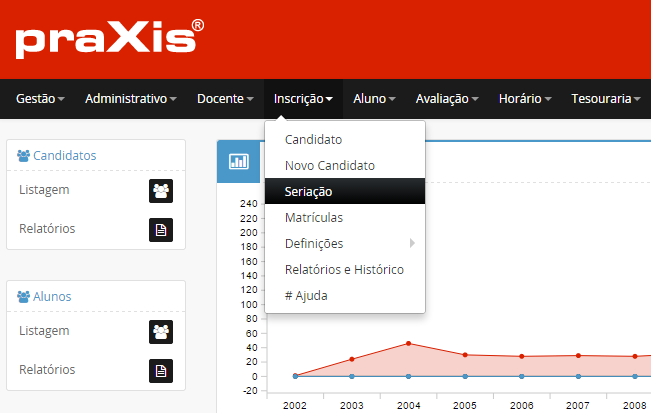Choose Novo Candidato menu entry

tap(329, 165)
